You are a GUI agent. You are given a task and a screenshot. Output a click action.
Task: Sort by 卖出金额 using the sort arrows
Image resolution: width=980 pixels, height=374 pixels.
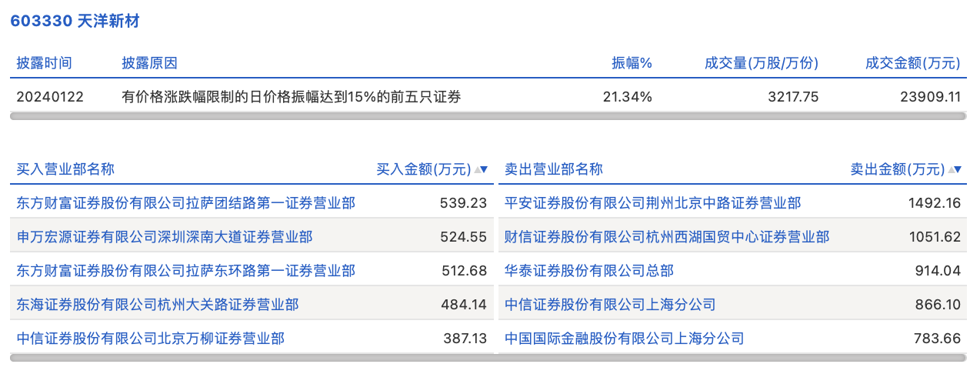coord(955,169)
